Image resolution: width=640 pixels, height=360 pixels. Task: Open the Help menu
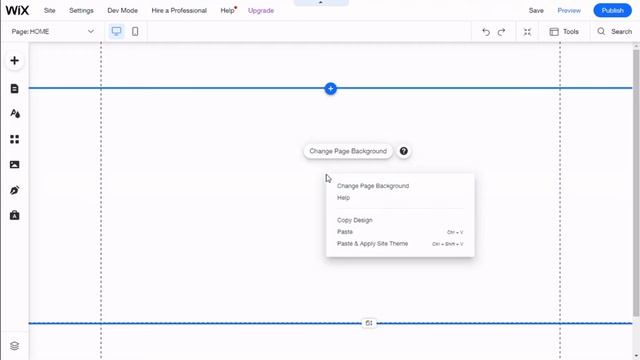pos(228,11)
